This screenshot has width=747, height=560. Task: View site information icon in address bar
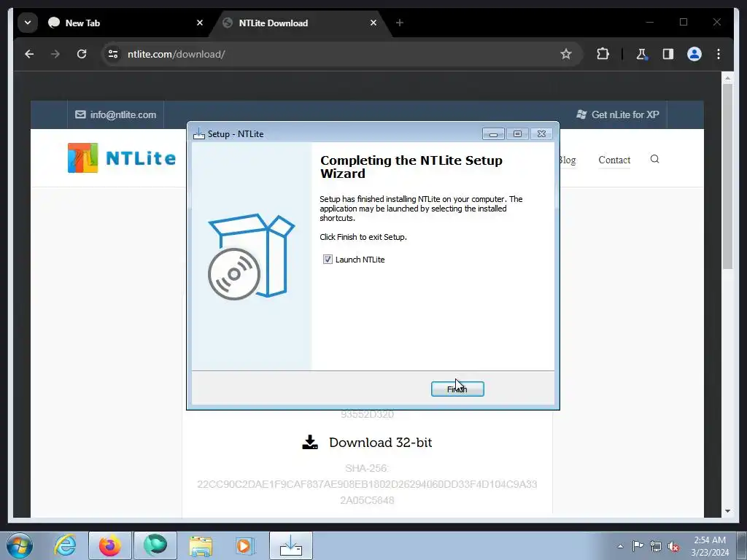click(x=113, y=54)
